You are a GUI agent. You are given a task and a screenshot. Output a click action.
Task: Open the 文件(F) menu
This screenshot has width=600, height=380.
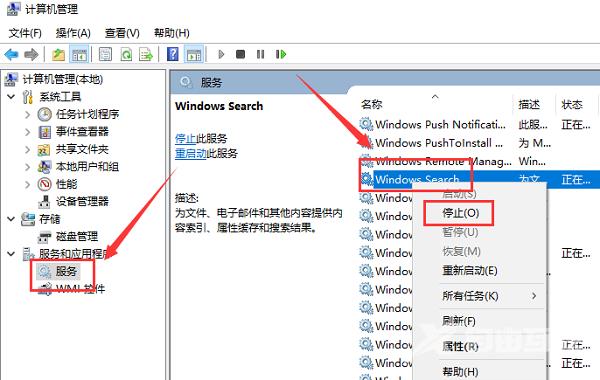tap(25, 33)
